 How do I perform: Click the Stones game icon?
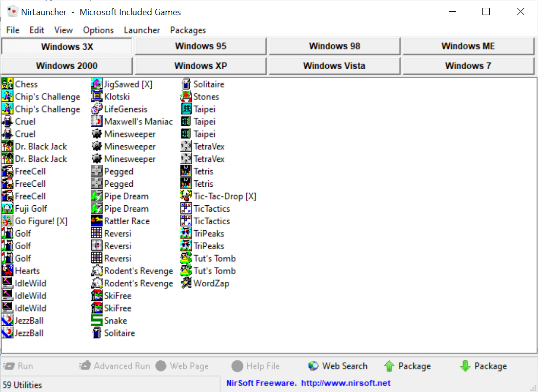click(186, 97)
